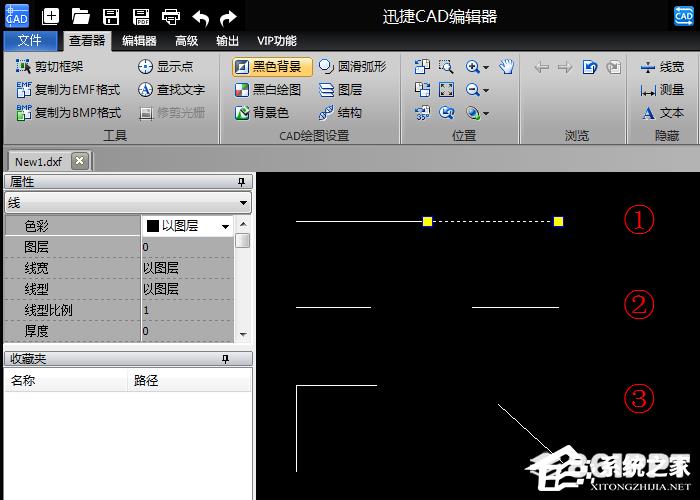Open 查找文字 search tool
Image resolution: width=700 pixels, height=500 pixels.
tap(171, 90)
